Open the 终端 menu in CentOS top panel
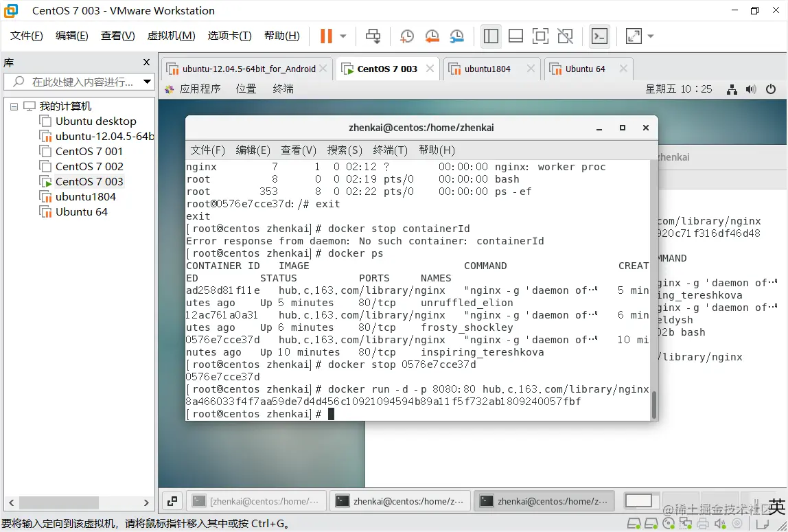This screenshot has height=532, width=788. (x=283, y=89)
